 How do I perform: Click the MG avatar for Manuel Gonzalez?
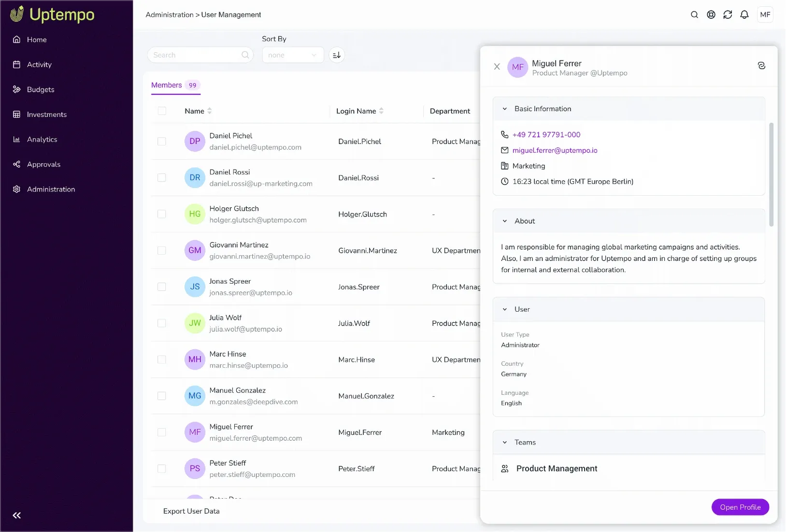click(195, 396)
